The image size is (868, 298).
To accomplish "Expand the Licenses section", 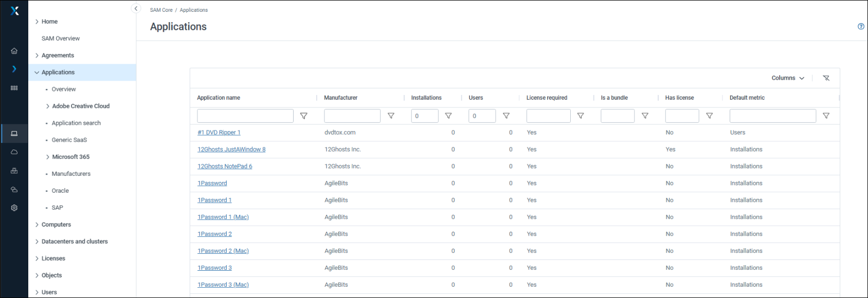I will (x=37, y=258).
